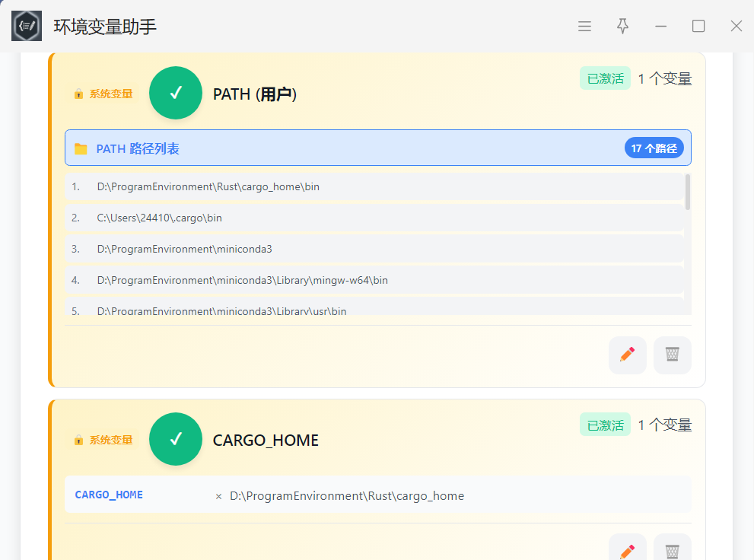Maximize the 环境变量助手 window

pos(698,26)
